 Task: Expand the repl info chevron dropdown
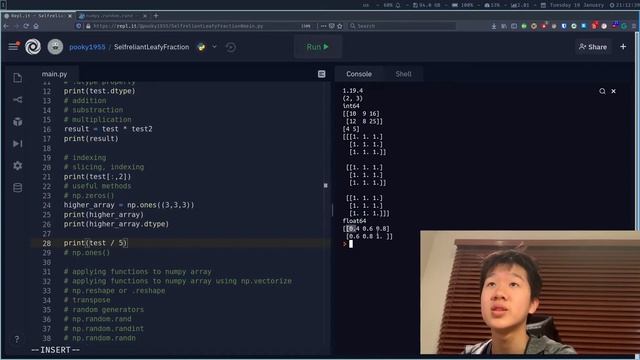(214, 47)
